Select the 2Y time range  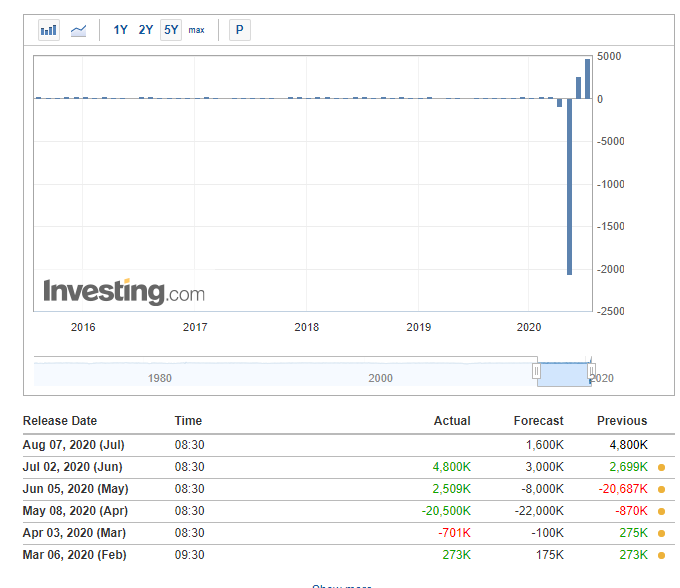[x=146, y=30]
